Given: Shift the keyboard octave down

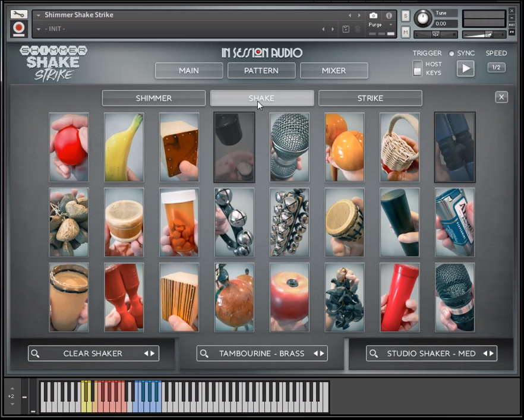Looking at the screenshot, I should (x=12, y=404).
